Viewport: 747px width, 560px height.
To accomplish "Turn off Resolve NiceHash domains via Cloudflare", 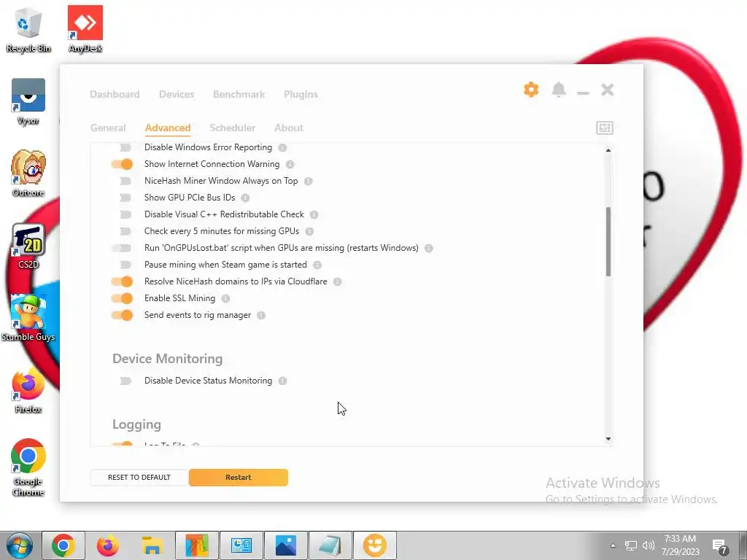I will (123, 282).
